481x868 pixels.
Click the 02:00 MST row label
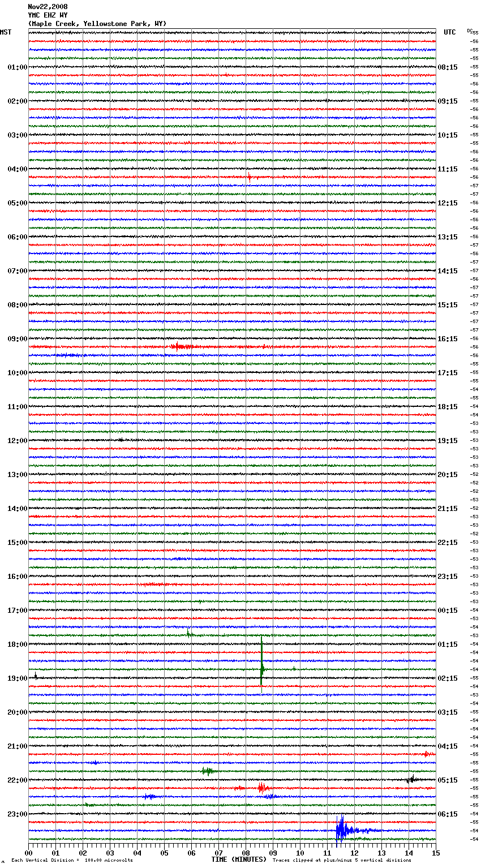point(17,101)
